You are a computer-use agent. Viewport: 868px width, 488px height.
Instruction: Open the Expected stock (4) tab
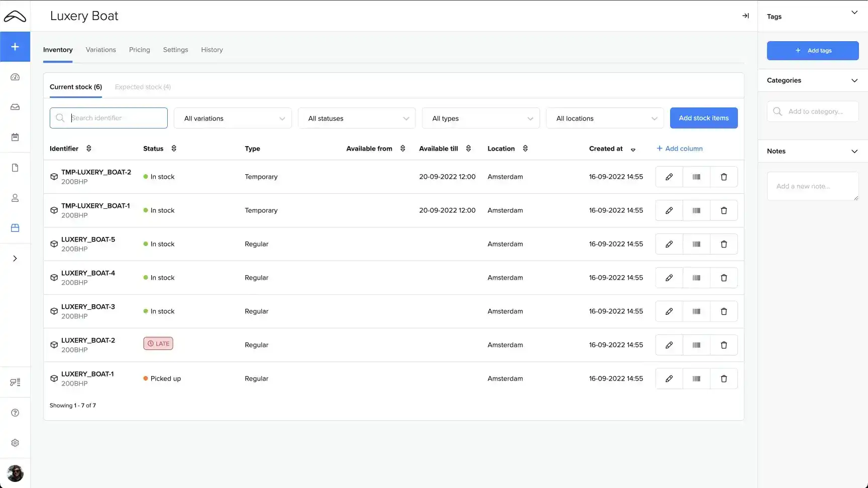pyautogui.click(x=143, y=87)
